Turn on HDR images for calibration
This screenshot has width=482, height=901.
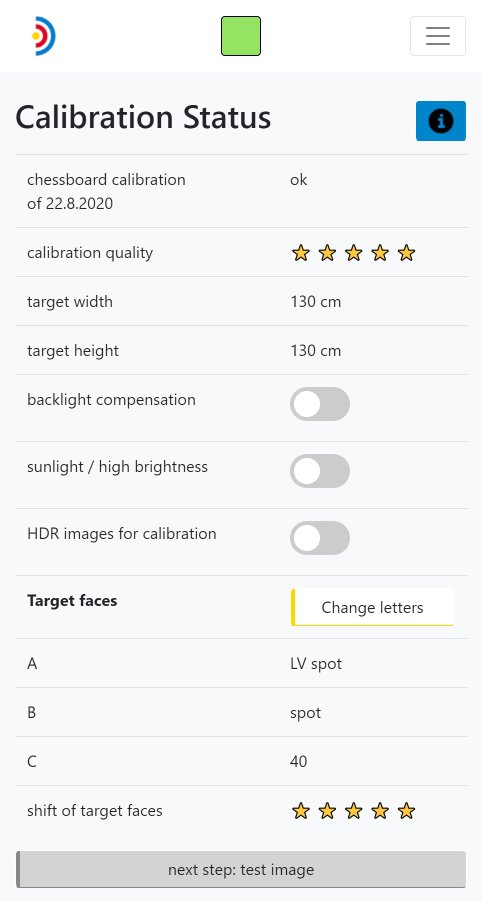coord(320,538)
